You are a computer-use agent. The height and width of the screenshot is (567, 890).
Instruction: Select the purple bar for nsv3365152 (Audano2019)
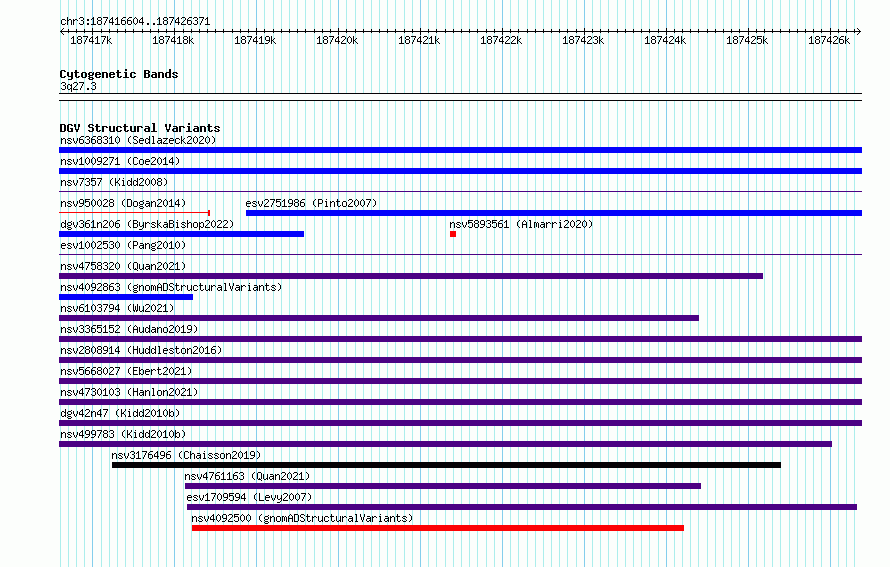(x=460, y=339)
